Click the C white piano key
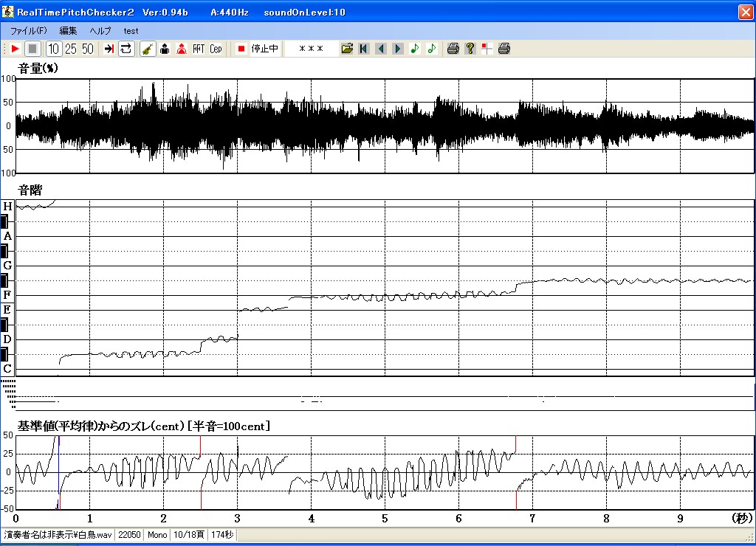 point(7,369)
